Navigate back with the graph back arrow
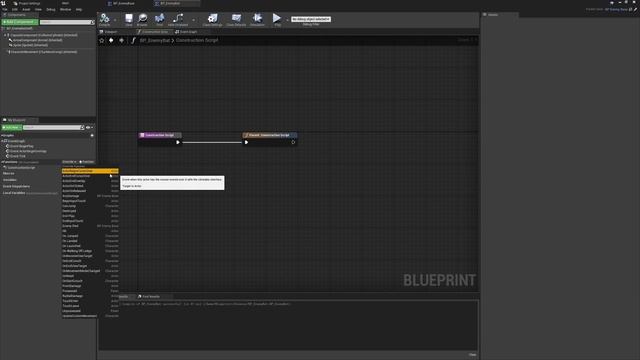Screen dimensions: 640x360 [111, 40]
